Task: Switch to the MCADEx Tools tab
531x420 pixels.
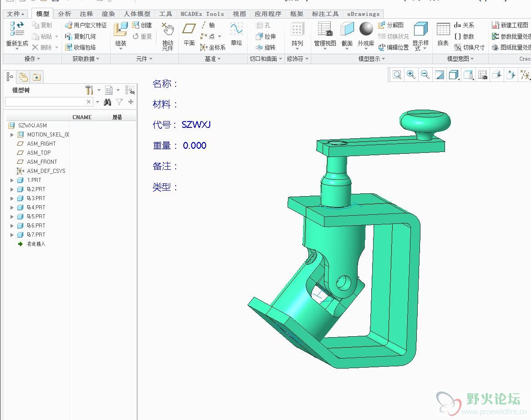Action: tap(202, 14)
